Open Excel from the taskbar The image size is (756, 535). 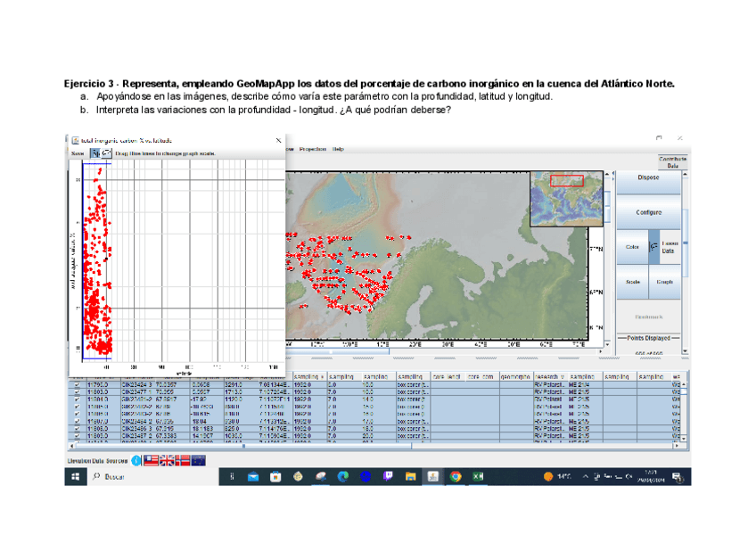478,477
